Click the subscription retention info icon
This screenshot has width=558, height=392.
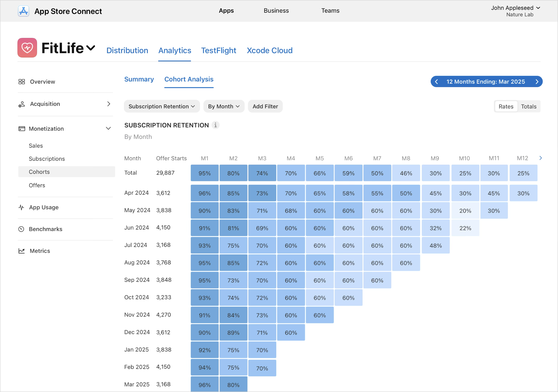[x=215, y=125]
